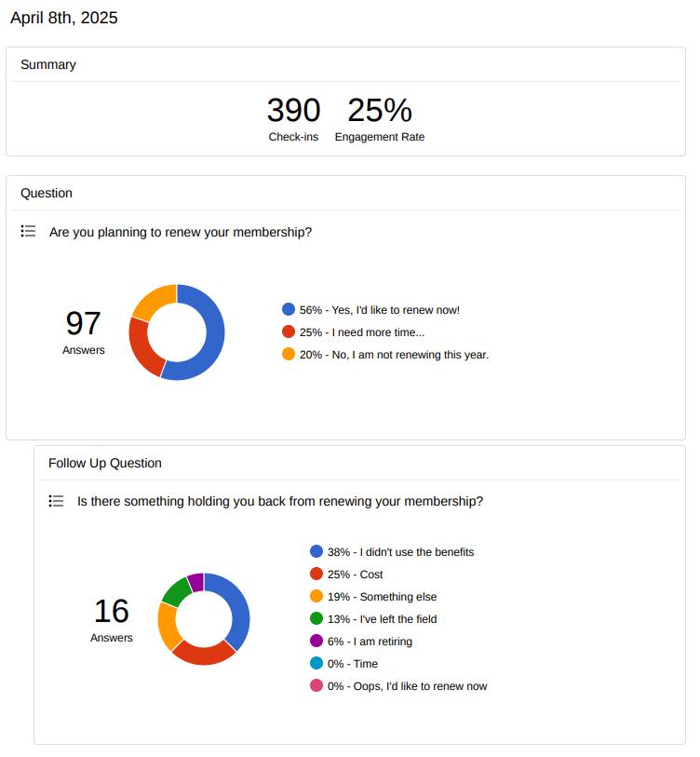Image resolution: width=700 pixels, height=757 pixels.
Task: Click pink legend dot for 'Oops, I'd like to renew now'
Action: click(316, 685)
